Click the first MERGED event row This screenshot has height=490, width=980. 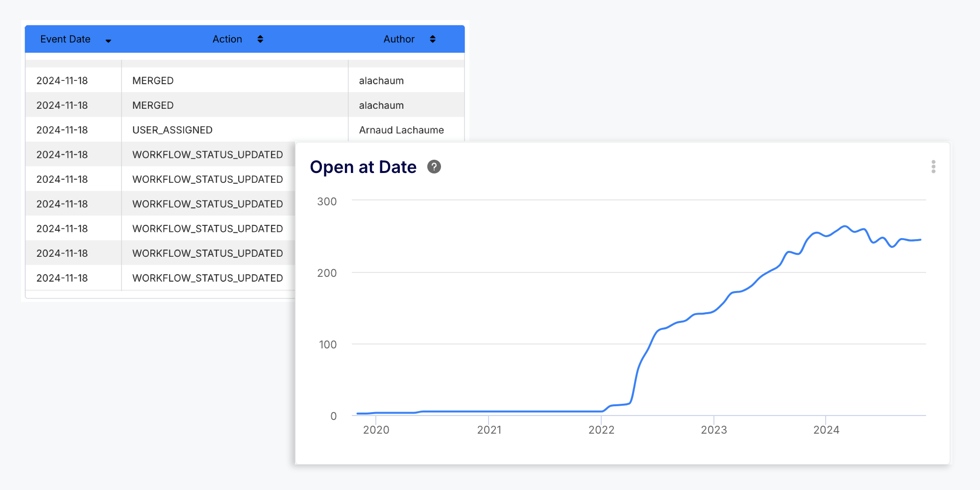pyautogui.click(x=153, y=80)
